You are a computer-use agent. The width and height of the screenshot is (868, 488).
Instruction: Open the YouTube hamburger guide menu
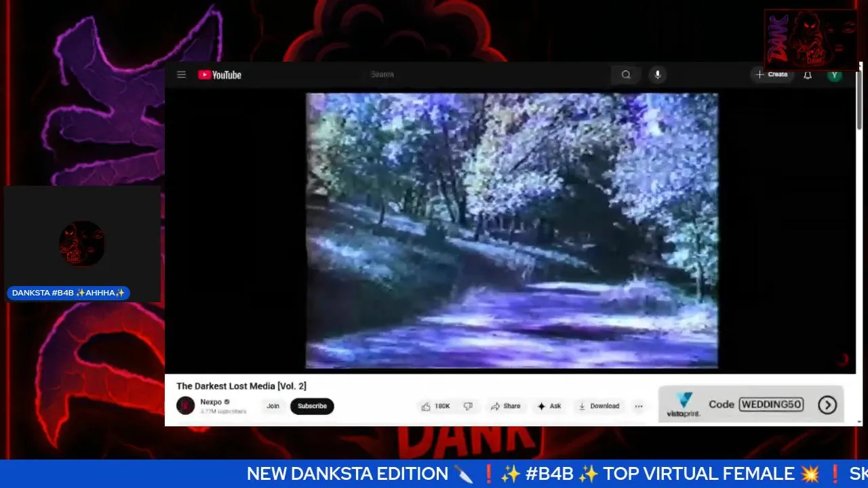181,75
